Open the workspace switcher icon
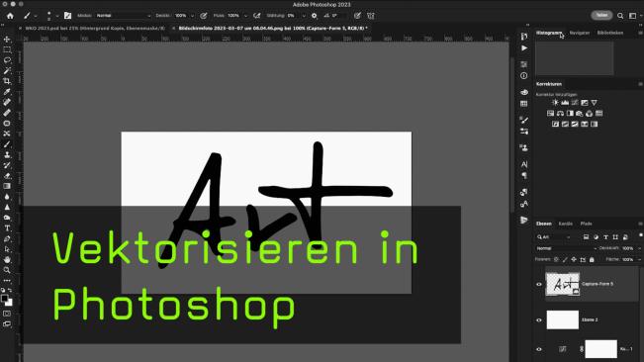Screen dimensions: 644x362 (633, 16)
